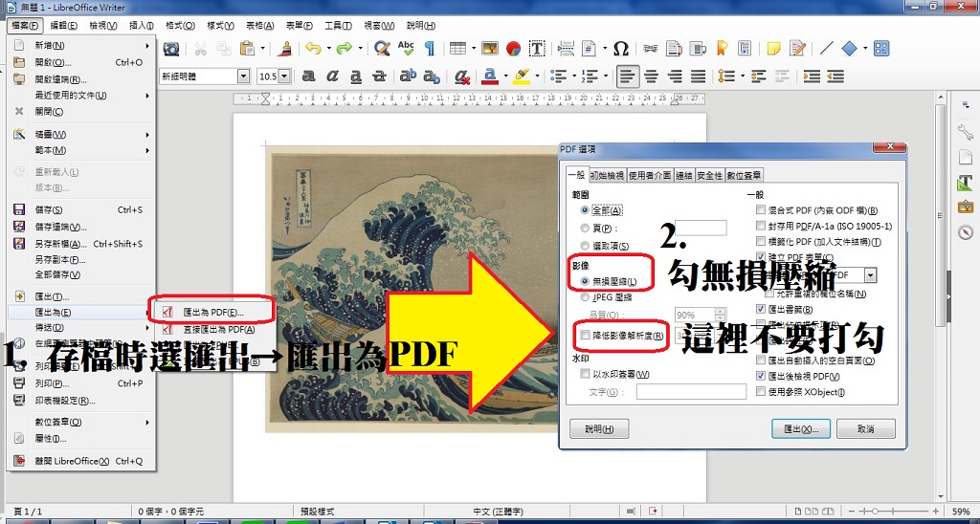Click the Undo arrow icon
This screenshot has width=980, height=524.
tap(311, 48)
